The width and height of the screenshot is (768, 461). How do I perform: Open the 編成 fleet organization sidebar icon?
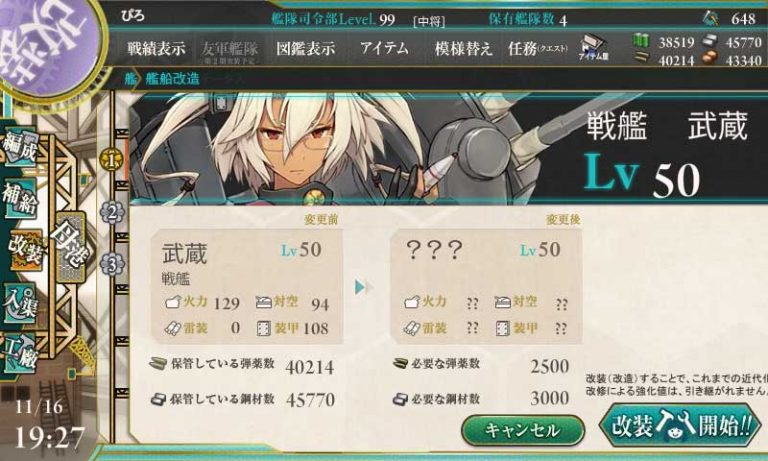click(19, 146)
